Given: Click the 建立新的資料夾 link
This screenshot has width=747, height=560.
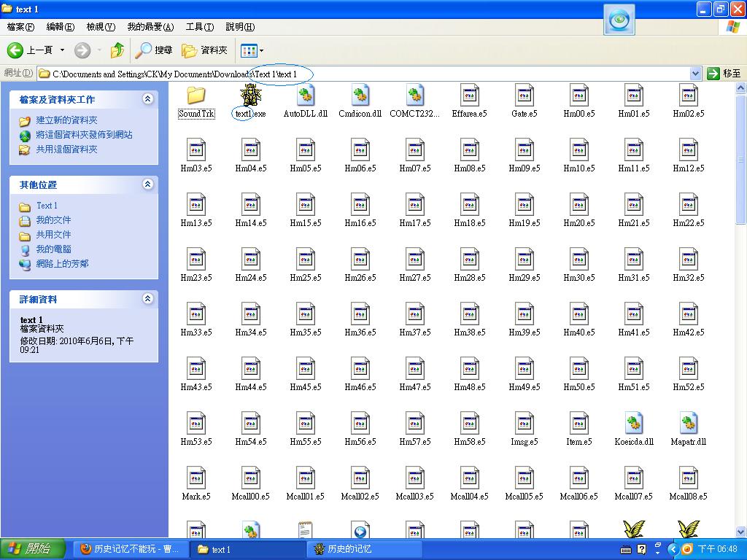Looking at the screenshot, I should 66,120.
